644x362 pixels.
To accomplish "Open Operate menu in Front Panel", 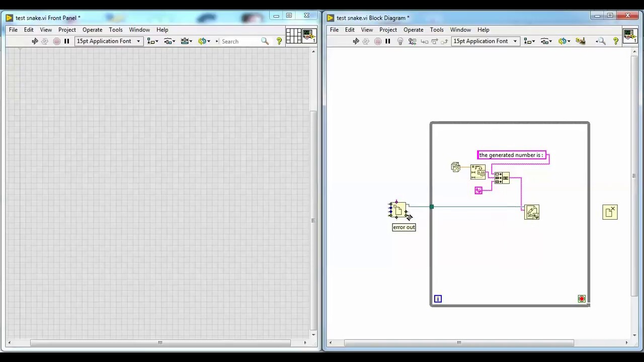I will click(x=92, y=30).
